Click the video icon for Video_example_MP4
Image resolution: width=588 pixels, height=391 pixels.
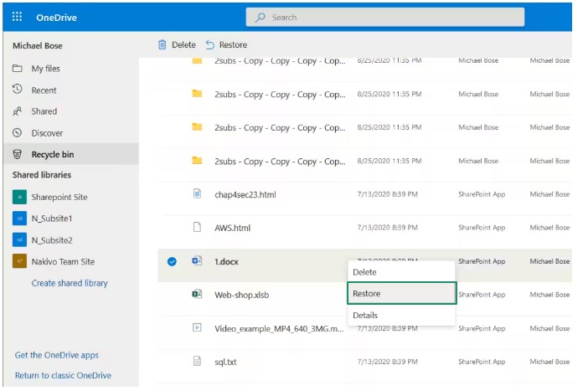197,327
